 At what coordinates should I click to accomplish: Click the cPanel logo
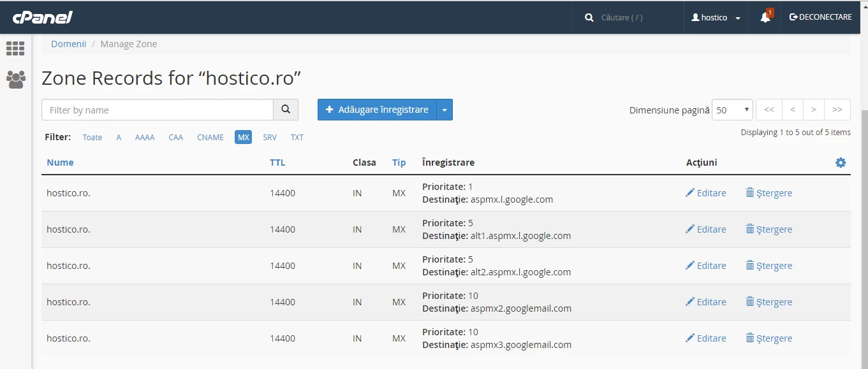(x=41, y=17)
